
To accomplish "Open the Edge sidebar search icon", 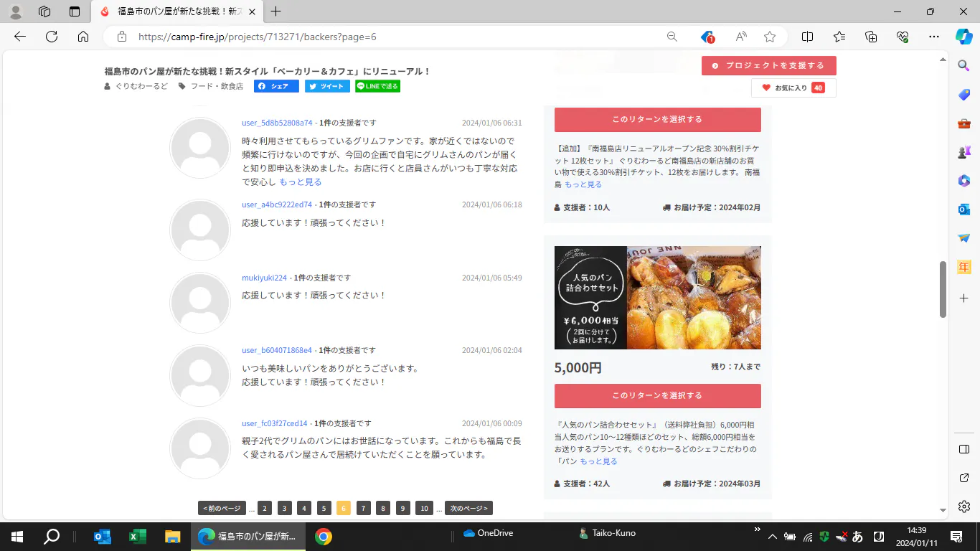I will point(964,65).
